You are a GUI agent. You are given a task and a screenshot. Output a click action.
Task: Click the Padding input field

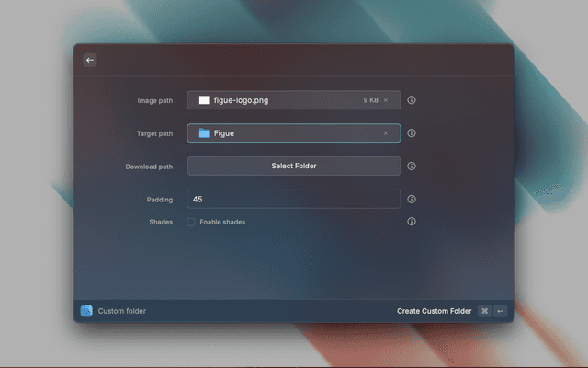point(293,199)
